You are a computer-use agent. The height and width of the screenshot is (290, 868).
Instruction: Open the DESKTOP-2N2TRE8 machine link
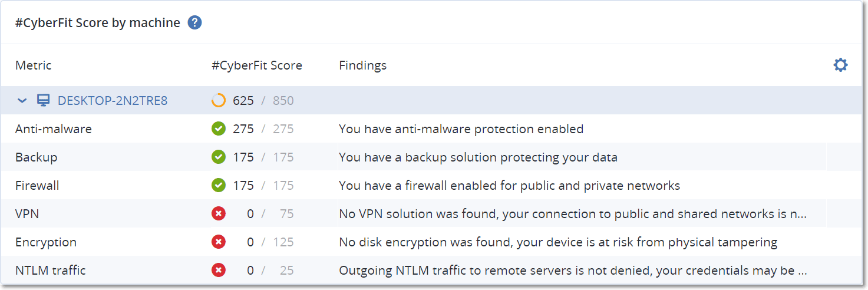coord(113,101)
